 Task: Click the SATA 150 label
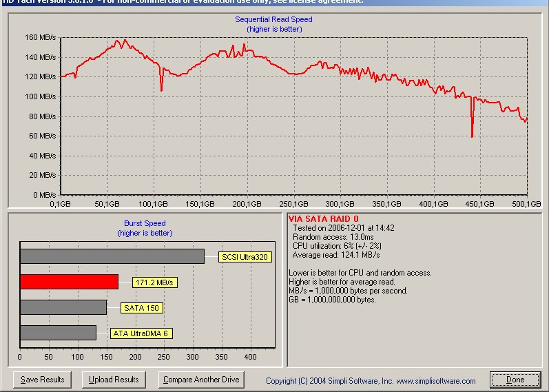pyautogui.click(x=141, y=308)
